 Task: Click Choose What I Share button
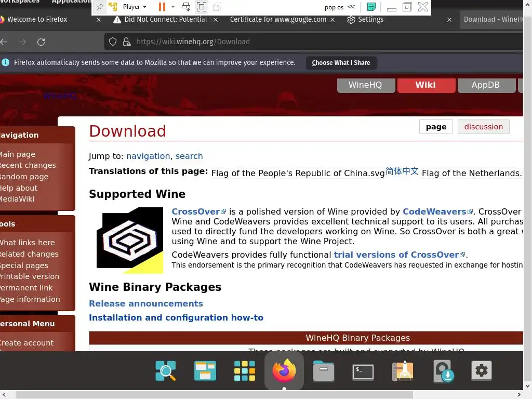tap(341, 63)
